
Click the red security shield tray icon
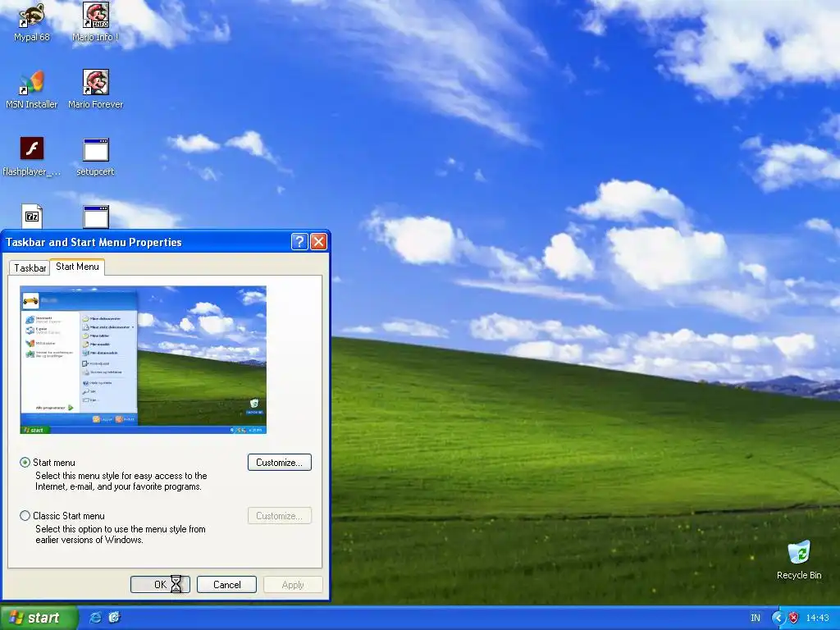pos(793,618)
